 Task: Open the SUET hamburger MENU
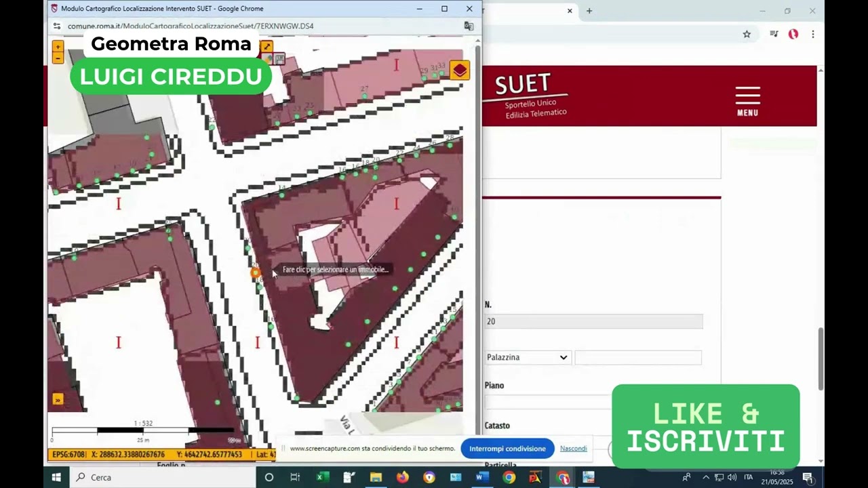click(747, 101)
